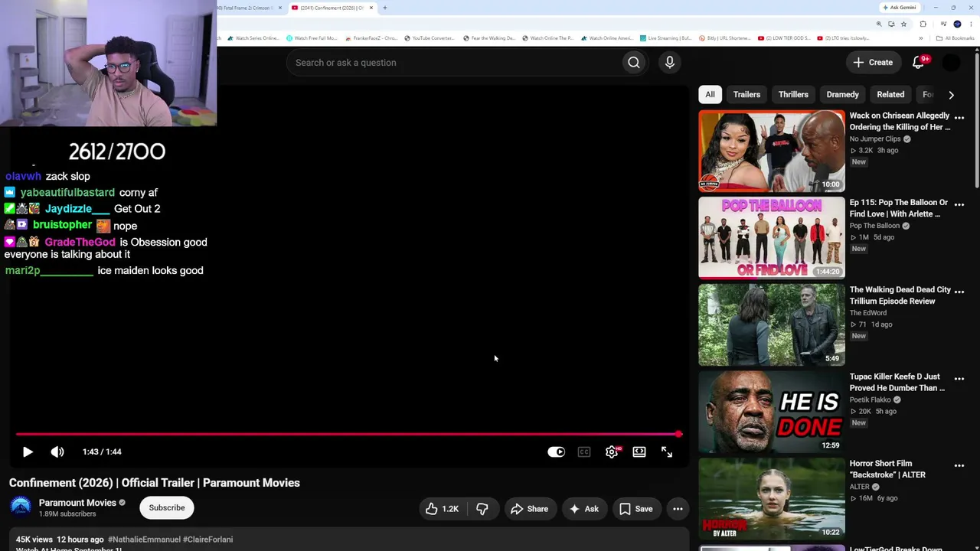Open the #ClaireForlani hashtag

click(x=207, y=540)
